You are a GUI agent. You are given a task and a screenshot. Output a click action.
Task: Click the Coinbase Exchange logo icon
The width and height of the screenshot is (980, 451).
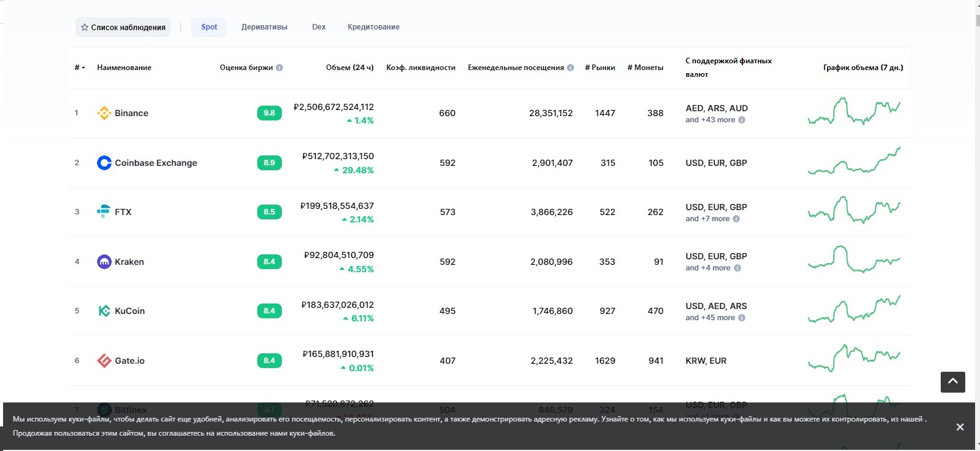point(104,163)
